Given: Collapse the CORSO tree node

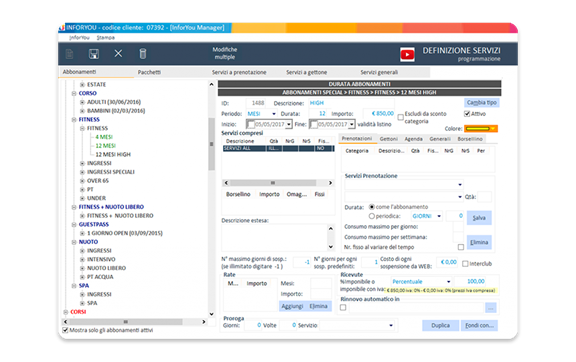Looking at the screenshot, I should tap(74, 93).
